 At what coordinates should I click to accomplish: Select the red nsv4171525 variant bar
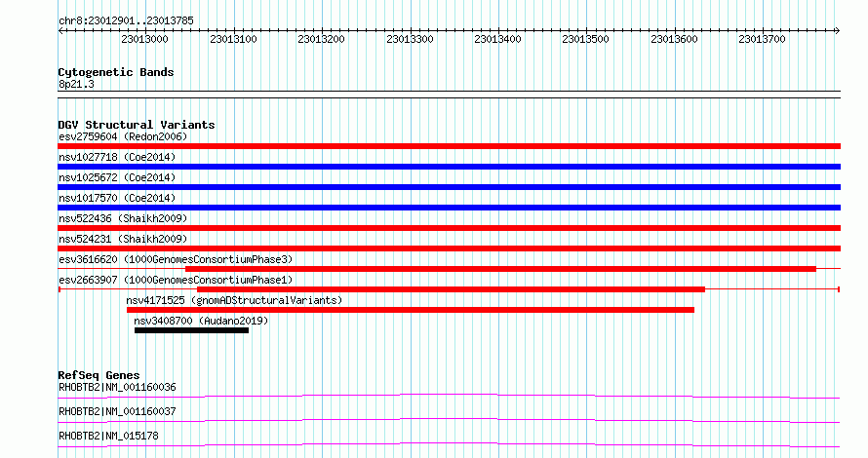pos(411,310)
